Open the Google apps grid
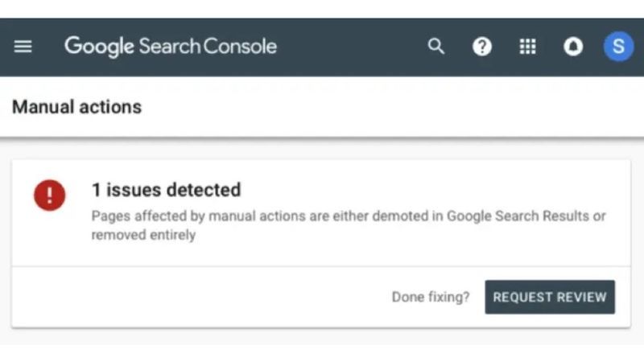Screen dimensions: 644x362 pyautogui.click(x=527, y=47)
